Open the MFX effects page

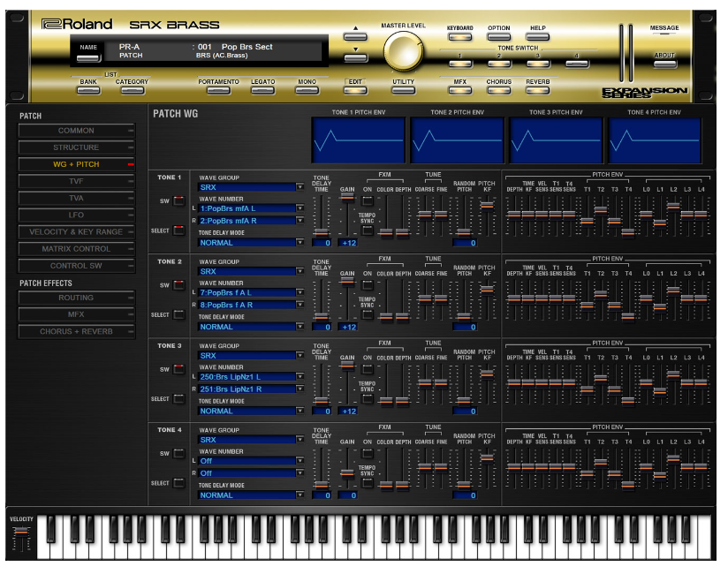click(77, 314)
